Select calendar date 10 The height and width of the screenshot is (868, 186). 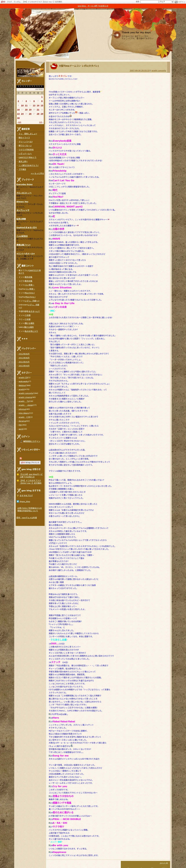[22, 105]
